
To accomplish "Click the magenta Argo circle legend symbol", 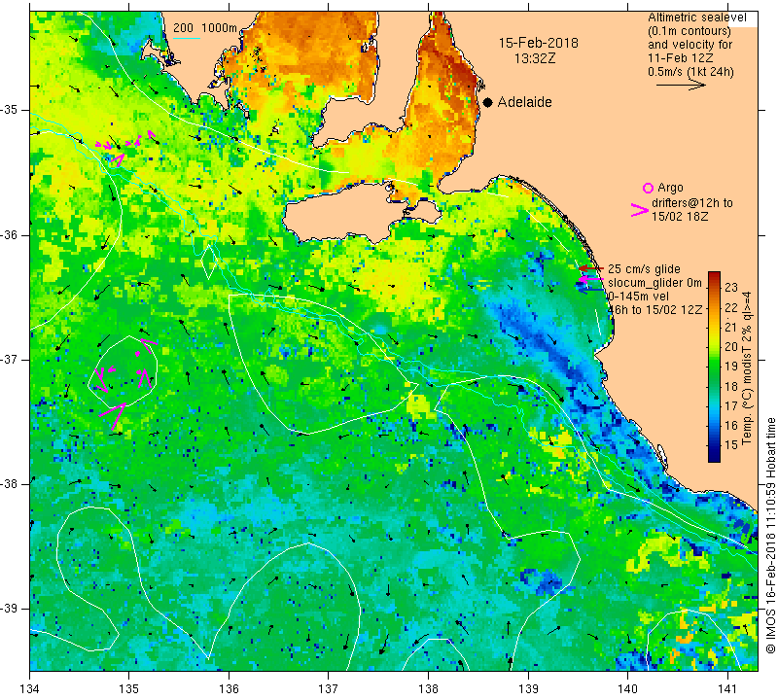I will pyautogui.click(x=648, y=188).
